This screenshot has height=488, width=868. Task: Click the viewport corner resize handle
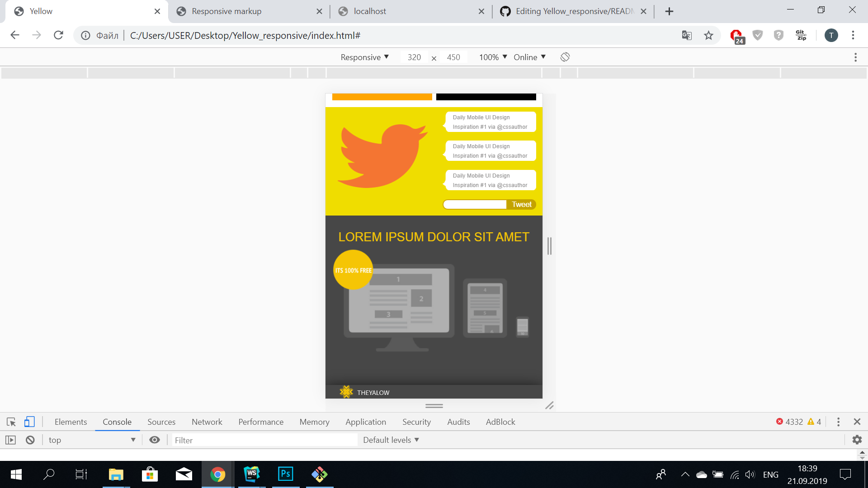[549, 405]
